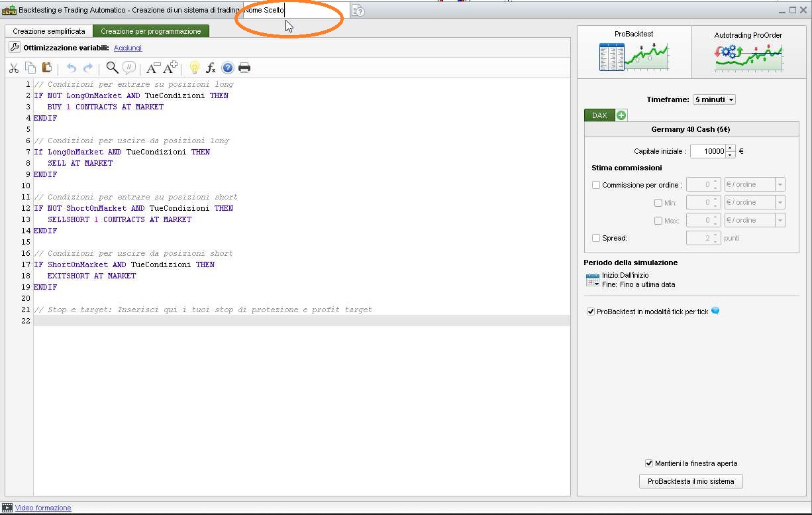Enable the Max commission checkbox

coord(658,221)
